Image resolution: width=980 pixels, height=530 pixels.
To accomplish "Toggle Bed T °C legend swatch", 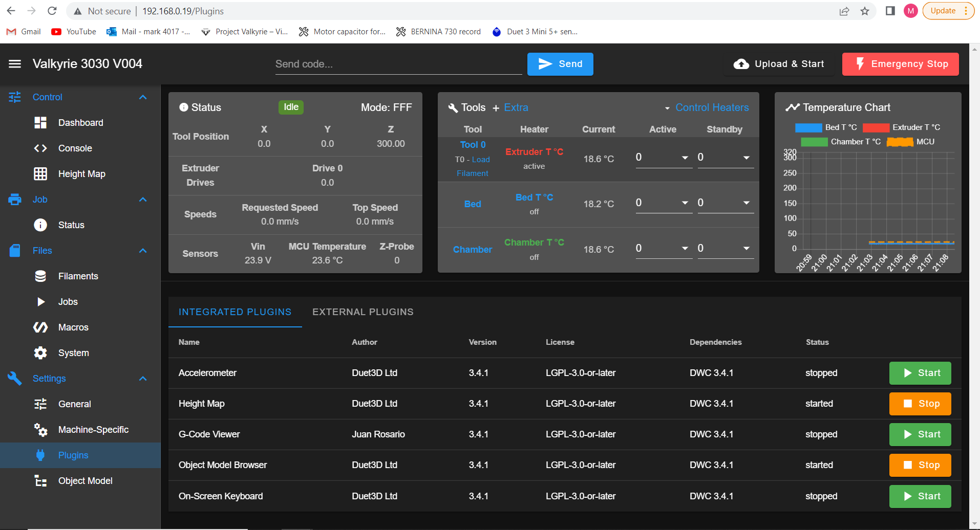I will point(808,127).
